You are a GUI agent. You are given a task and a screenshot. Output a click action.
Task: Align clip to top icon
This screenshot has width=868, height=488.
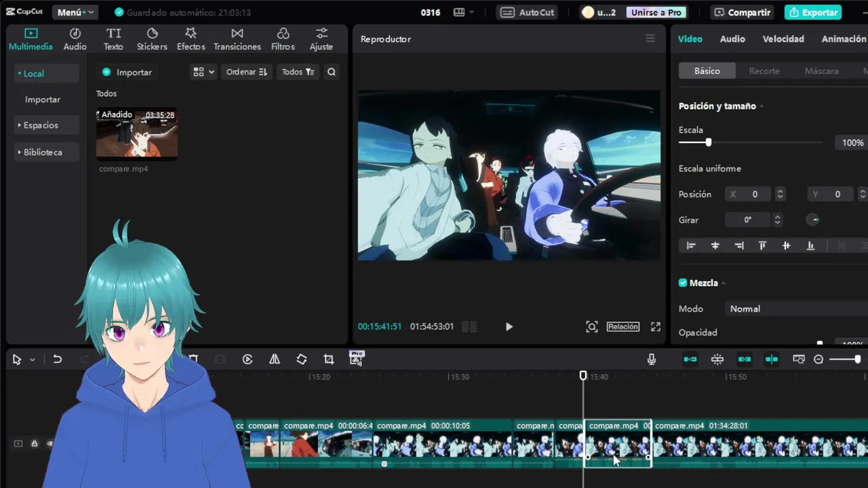click(762, 246)
